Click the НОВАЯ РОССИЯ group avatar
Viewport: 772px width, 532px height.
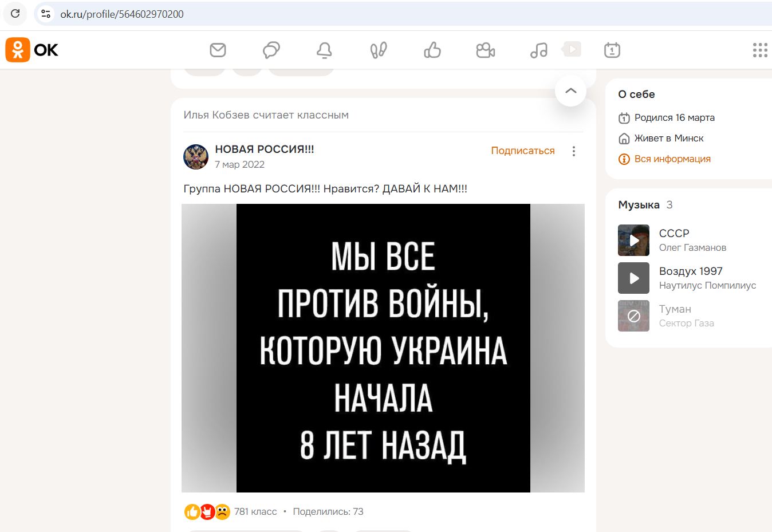(x=196, y=156)
